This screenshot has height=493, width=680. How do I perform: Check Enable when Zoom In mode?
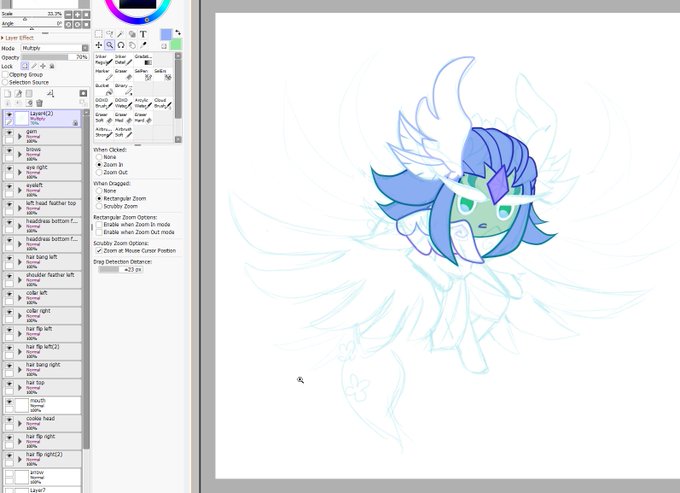[x=99, y=225]
